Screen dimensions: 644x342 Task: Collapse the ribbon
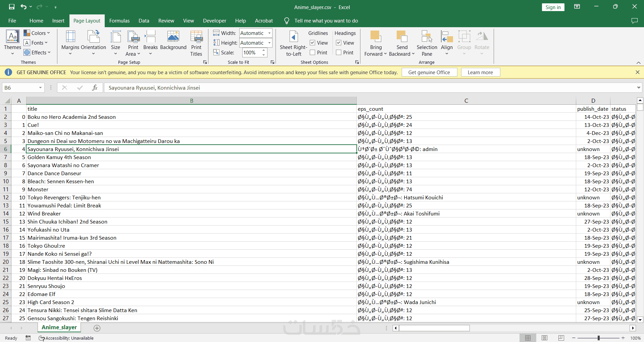tap(639, 62)
